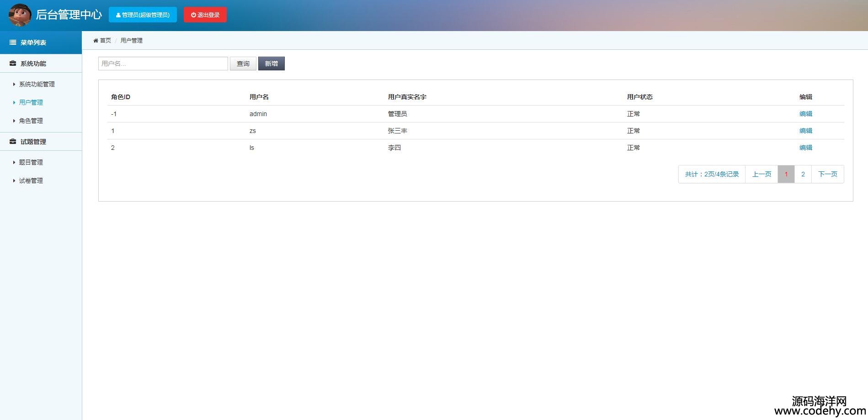Click the 查询 search button

[x=243, y=64]
